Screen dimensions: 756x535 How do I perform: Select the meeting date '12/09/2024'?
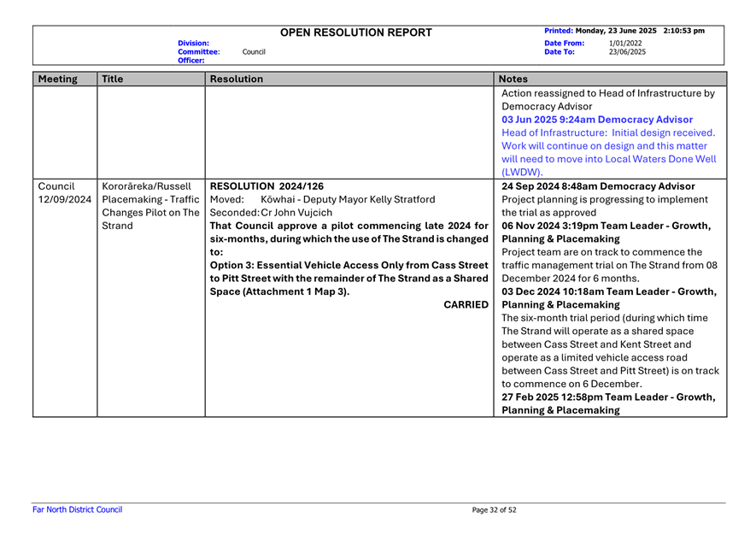pyautogui.click(x=65, y=199)
